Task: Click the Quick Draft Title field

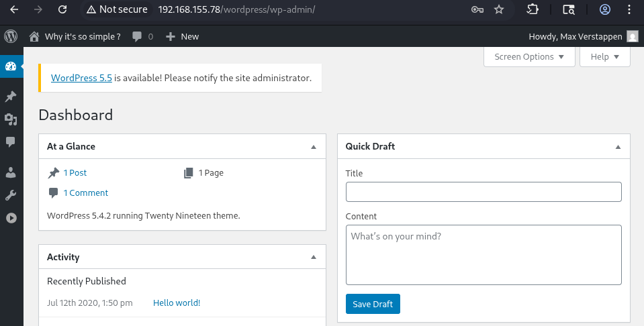Action: (484, 192)
